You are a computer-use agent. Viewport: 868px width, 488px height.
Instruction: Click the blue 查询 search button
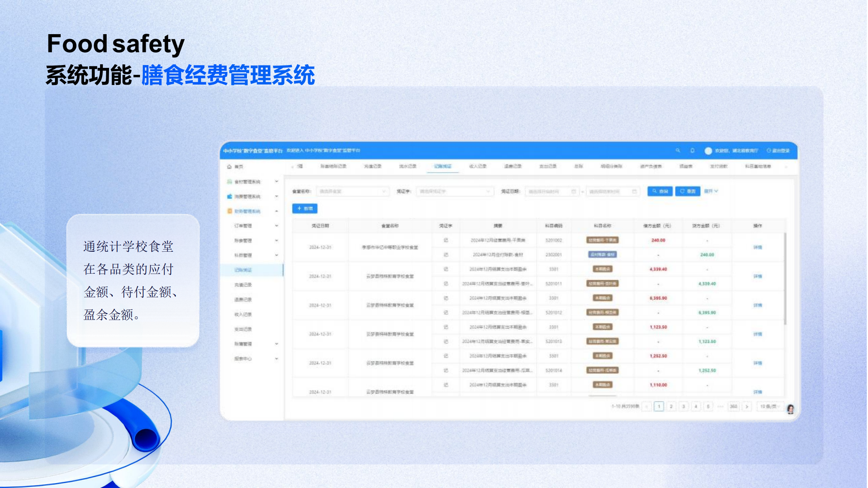point(660,191)
